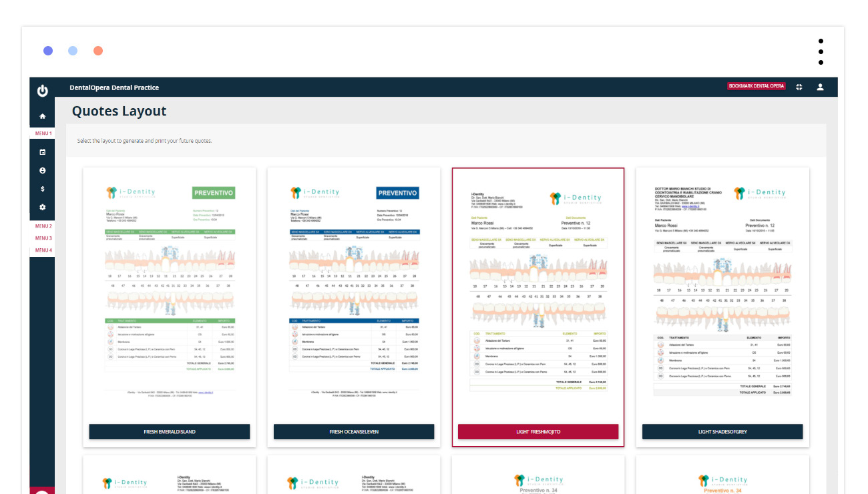Image resolution: width=868 pixels, height=494 pixels.
Task: Click the Bookmark Dental Opera button
Action: tap(756, 86)
